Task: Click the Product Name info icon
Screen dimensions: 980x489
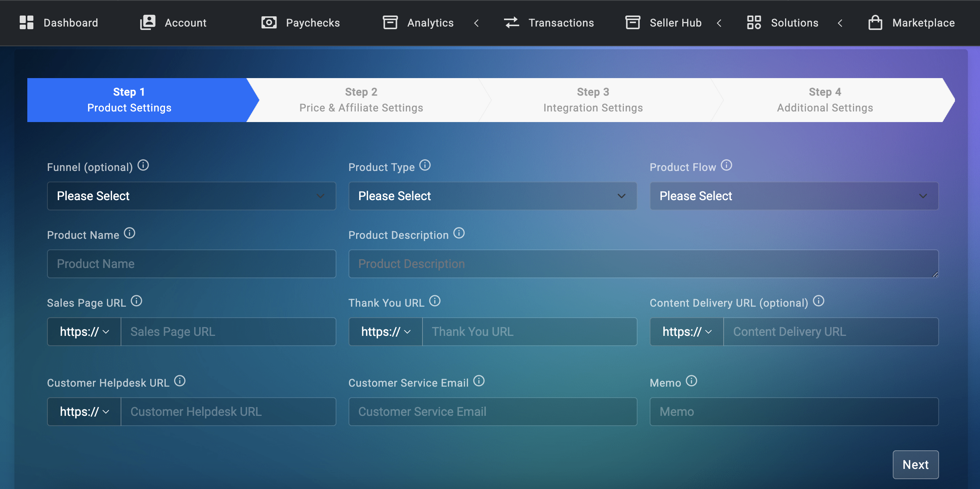Action: [129, 233]
